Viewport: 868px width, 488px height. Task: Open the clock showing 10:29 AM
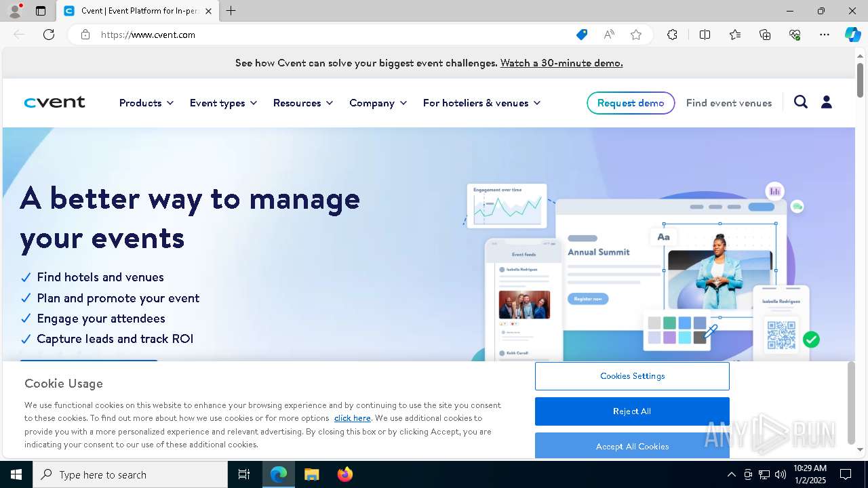[810, 474]
